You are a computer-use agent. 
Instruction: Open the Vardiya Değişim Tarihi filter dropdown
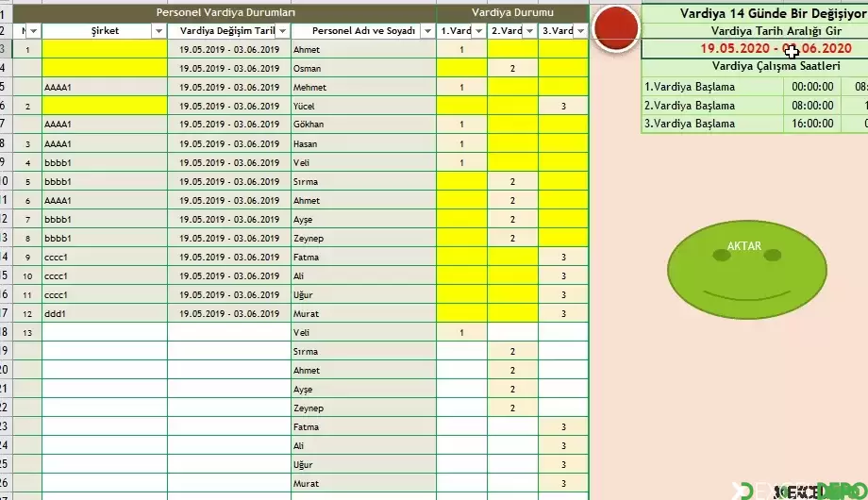(283, 31)
